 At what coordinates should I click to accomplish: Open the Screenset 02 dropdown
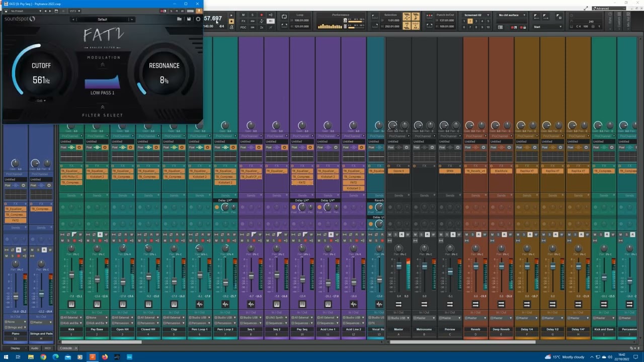[x=476, y=15]
